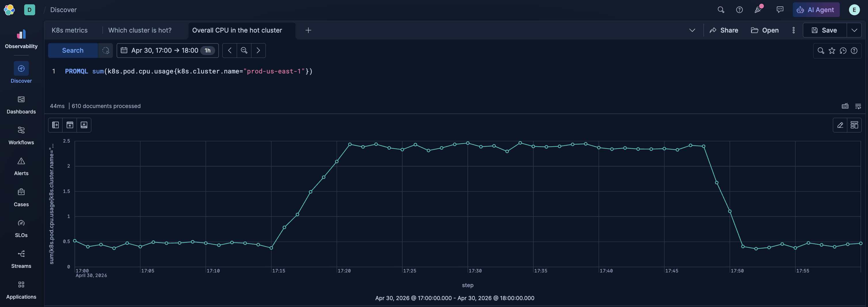Toggle word wrap in query editor
Image resolution: width=868 pixels, height=307 pixels.
tap(858, 106)
